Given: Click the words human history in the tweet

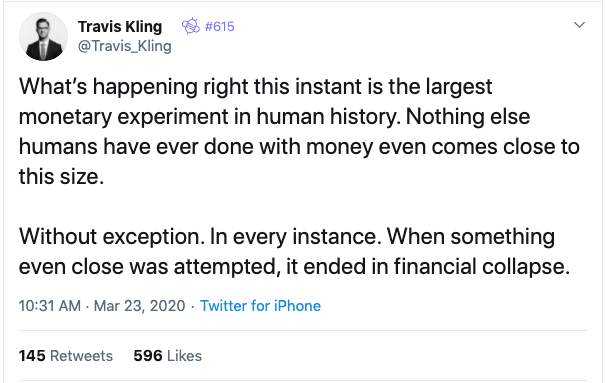Looking at the screenshot, I should pos(329,116).
